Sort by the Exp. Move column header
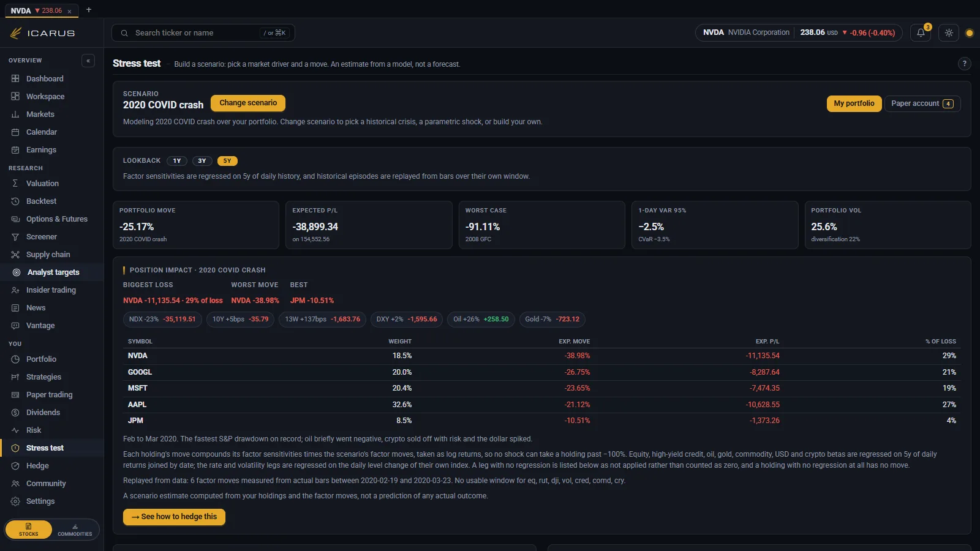This screenshot has height=551, width=980. [x=575, y=342]
